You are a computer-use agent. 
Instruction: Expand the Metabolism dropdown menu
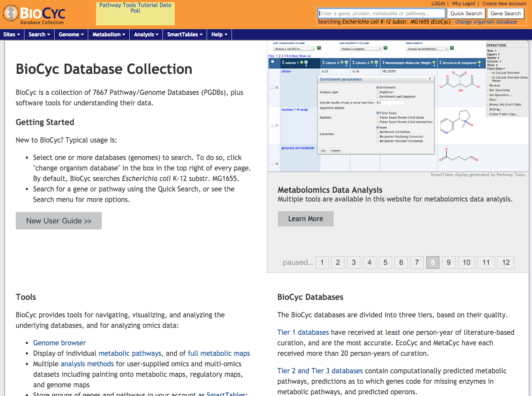click(109, 35)
